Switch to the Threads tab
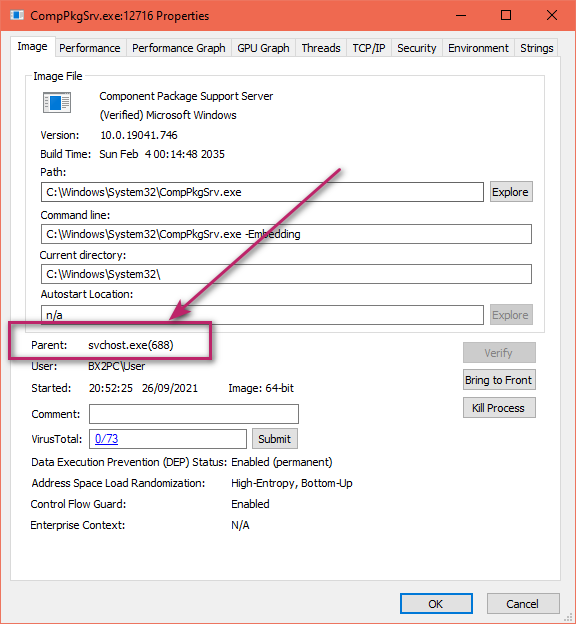576x624 pixels. click(321, 48)
